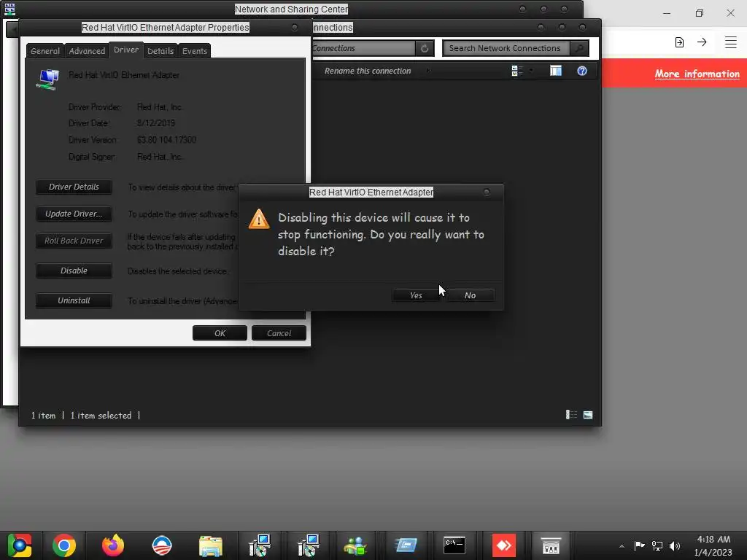Screen dimensions: 747x560
Task: Select the Driver tab
Action: [x=126, y=50]
